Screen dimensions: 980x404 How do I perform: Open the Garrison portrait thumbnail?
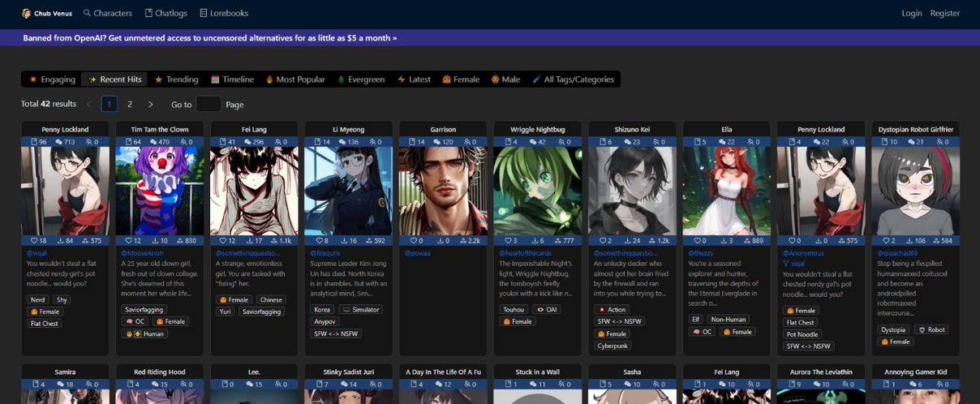click(x=443, y=191)
